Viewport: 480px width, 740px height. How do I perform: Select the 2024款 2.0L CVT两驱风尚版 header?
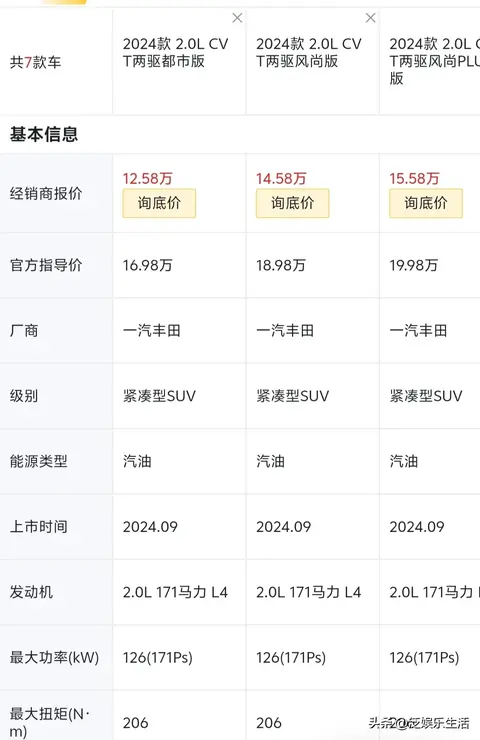(x=309, y=52)
